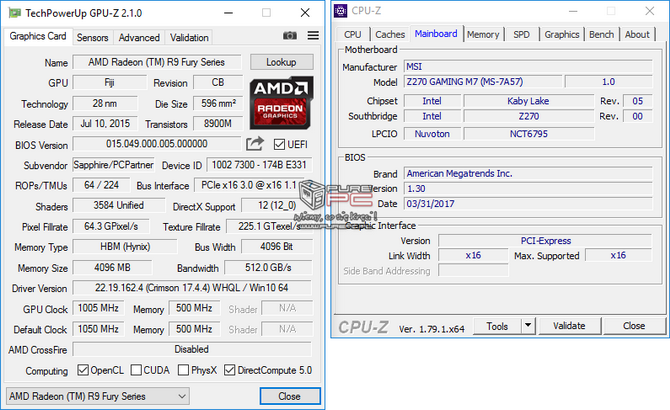Toggle the OpenCL checkbox
The height and width of the screenshot is (410, 670).
[83, 370]
